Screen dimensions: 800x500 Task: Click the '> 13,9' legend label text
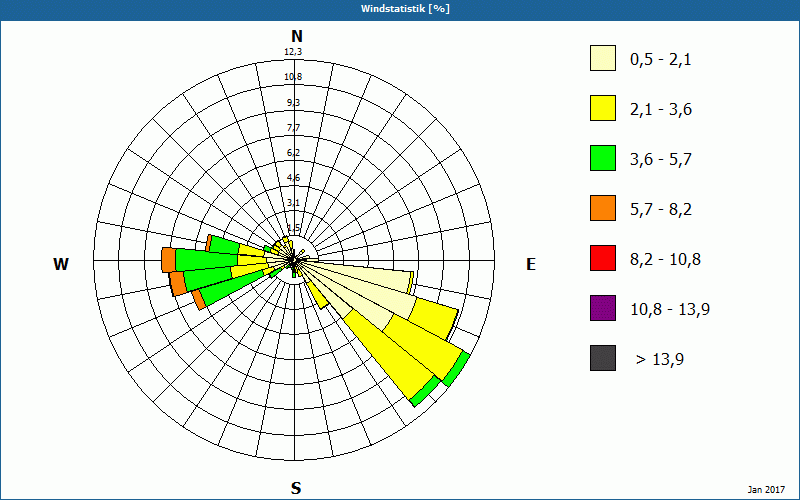click(x=660, y=360)
